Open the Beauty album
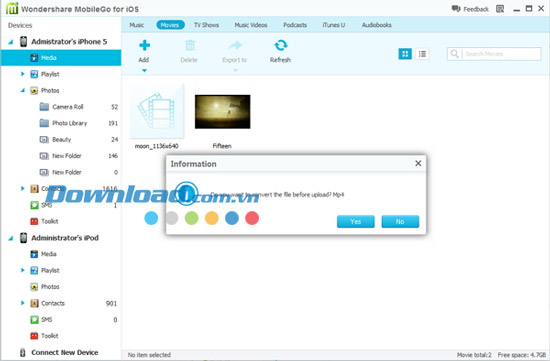 pos(61,140)
